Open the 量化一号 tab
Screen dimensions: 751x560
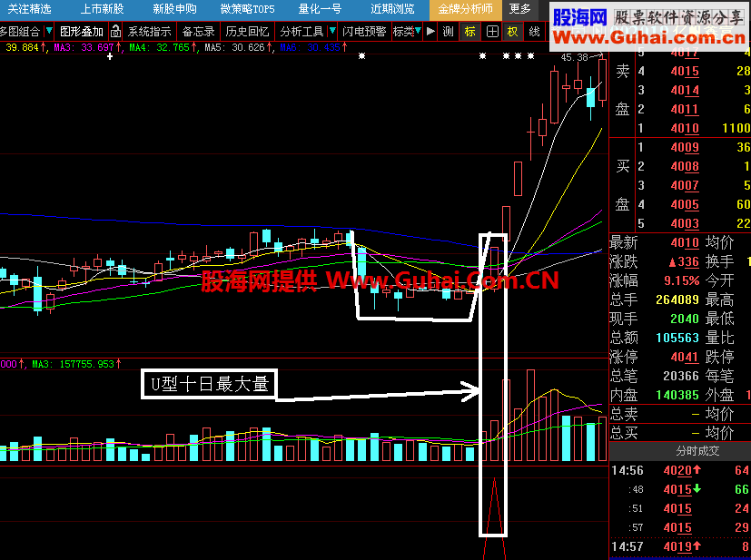tap(320, 9)
